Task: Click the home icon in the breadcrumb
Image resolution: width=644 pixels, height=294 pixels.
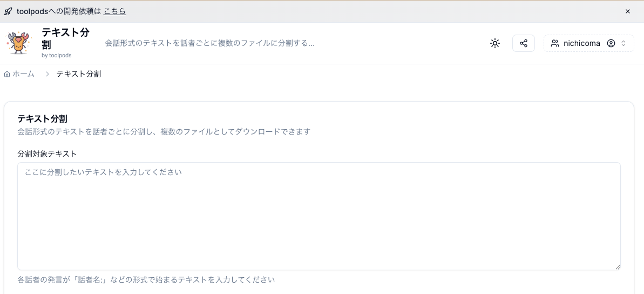Action: coord(7,74)
